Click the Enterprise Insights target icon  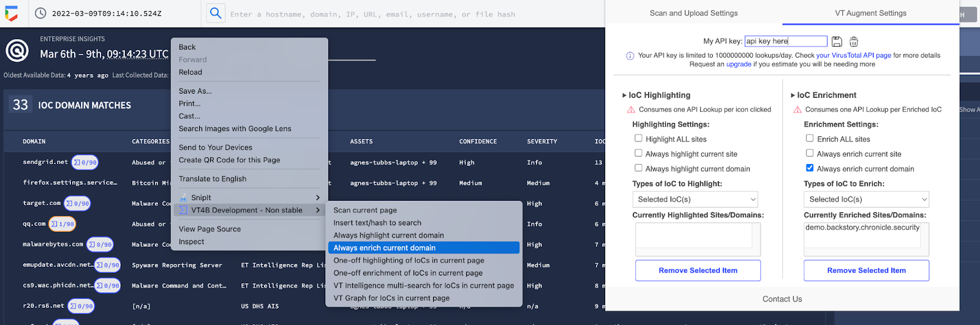click(17, 50)
